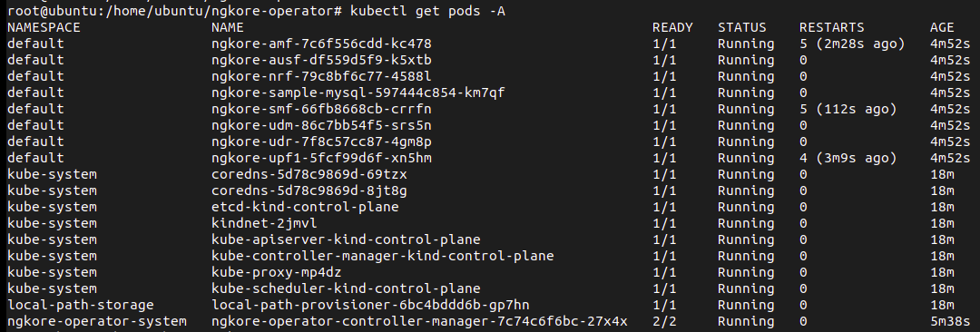Image resolution: width=980 pixels, height=332 pixels.
Task: Select the coredns-5d78c9869d-69tzx pod name
Action: point(309,174)
